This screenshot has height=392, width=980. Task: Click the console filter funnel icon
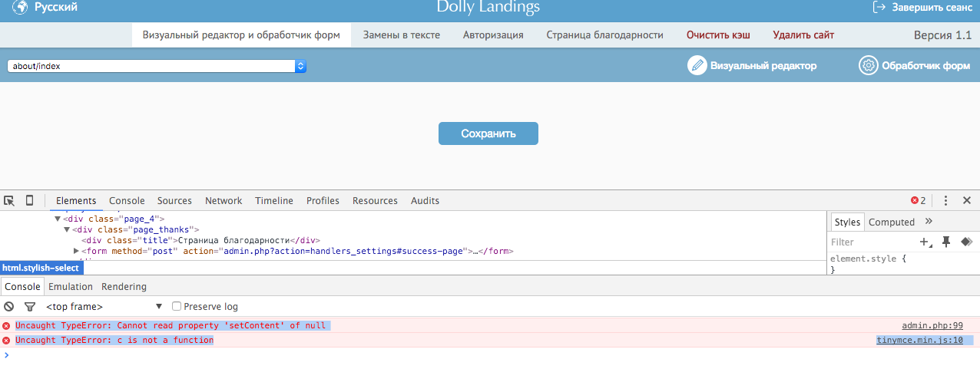[30, 306]
